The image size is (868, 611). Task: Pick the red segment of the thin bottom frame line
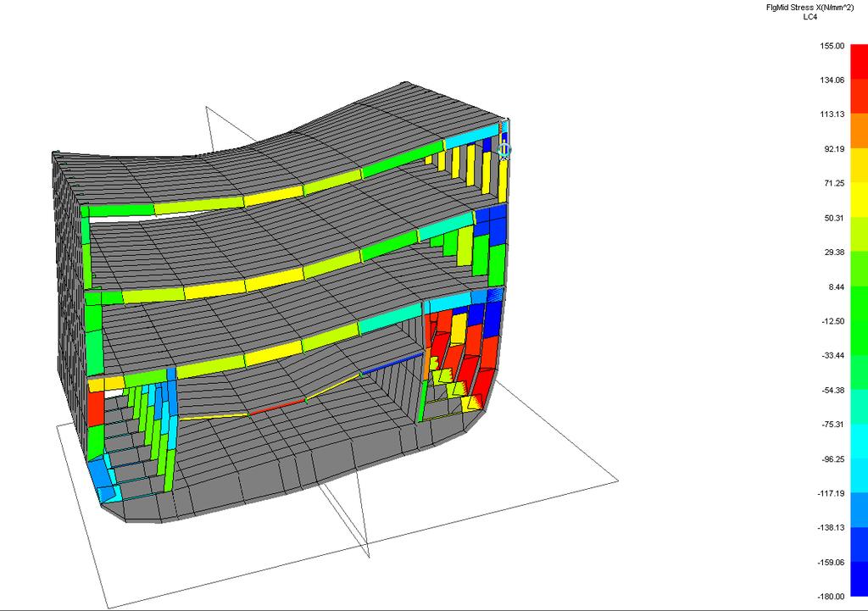click(277, 407)
